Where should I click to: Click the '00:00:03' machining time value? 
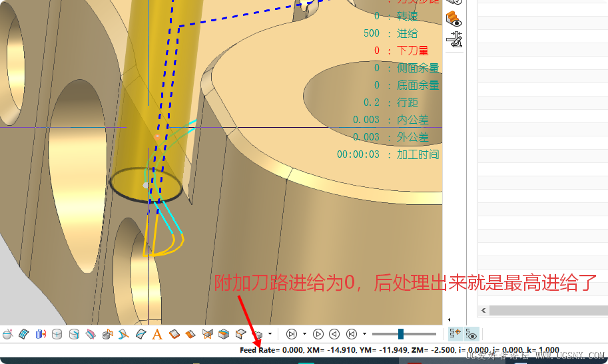358,154
